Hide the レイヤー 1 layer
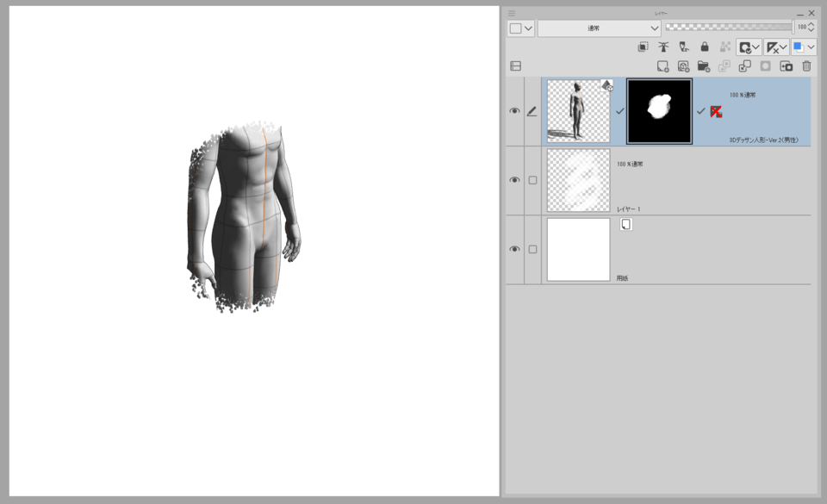The image size is (827, 504). 514,180
